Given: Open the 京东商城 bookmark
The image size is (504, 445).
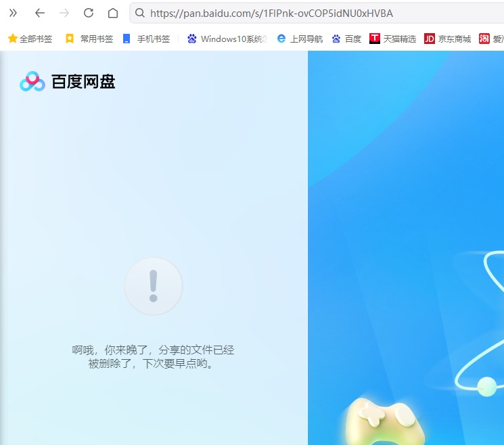Looking at the screenshot, I should coord(447,39).
